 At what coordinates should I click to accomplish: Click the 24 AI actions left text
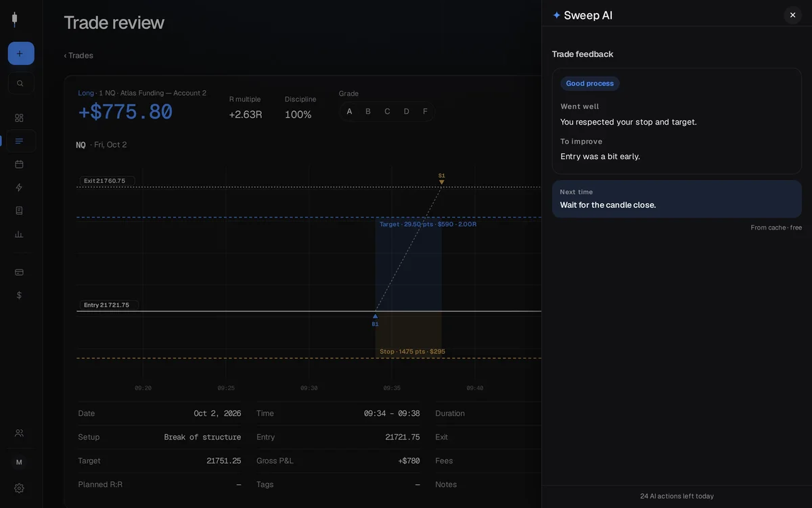677,496
